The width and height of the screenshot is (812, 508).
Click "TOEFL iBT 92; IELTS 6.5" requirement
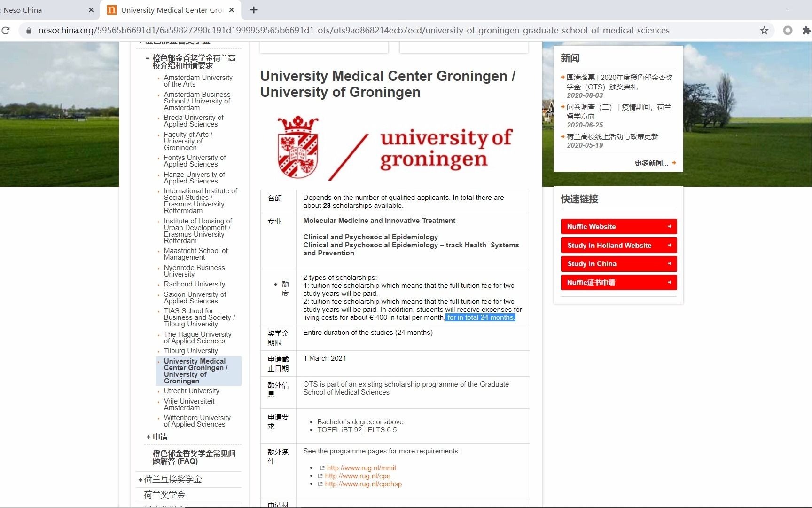tap(357, 430)
